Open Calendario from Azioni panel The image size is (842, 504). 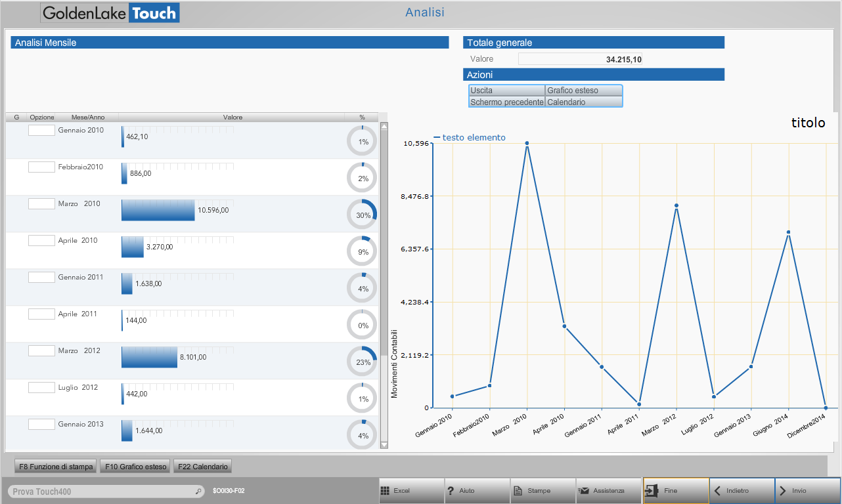584,102
